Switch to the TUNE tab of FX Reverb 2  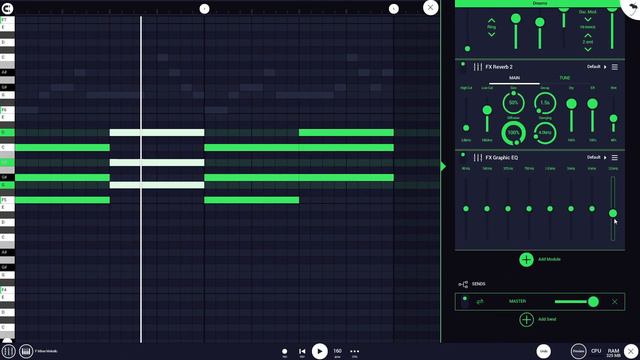(565, 78)
